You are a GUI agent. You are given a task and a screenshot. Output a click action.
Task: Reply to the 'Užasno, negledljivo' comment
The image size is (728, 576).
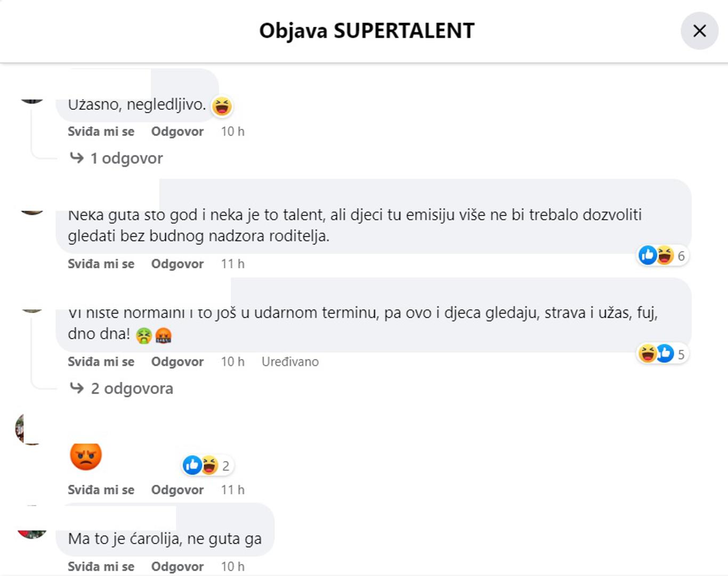click(177, 132)
